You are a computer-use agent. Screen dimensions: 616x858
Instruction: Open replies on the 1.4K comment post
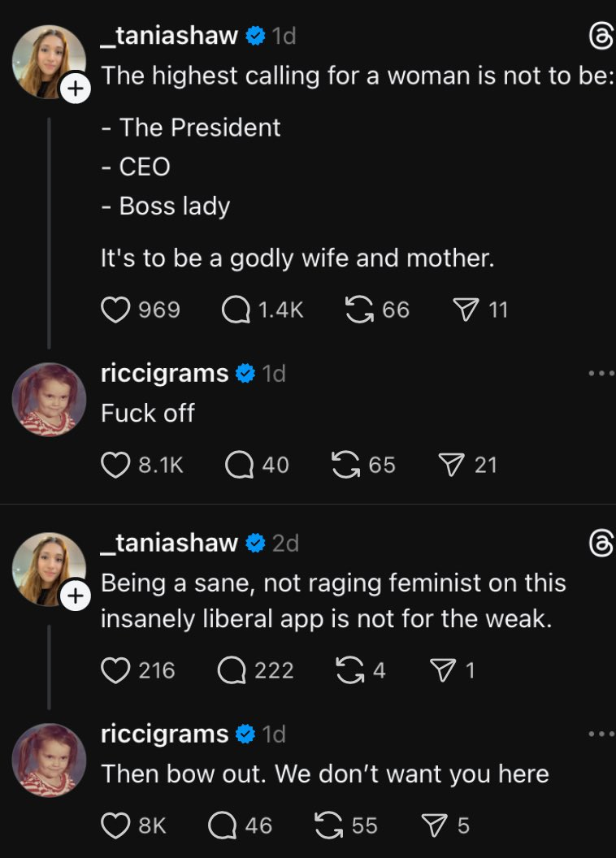pos(236,310)
